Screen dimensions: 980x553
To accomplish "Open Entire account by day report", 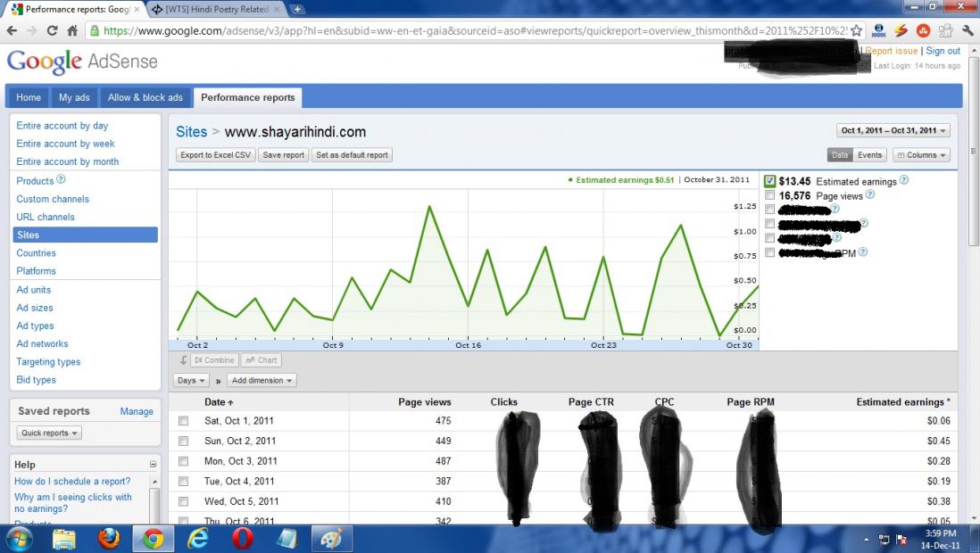I will (x=62, y=126).
